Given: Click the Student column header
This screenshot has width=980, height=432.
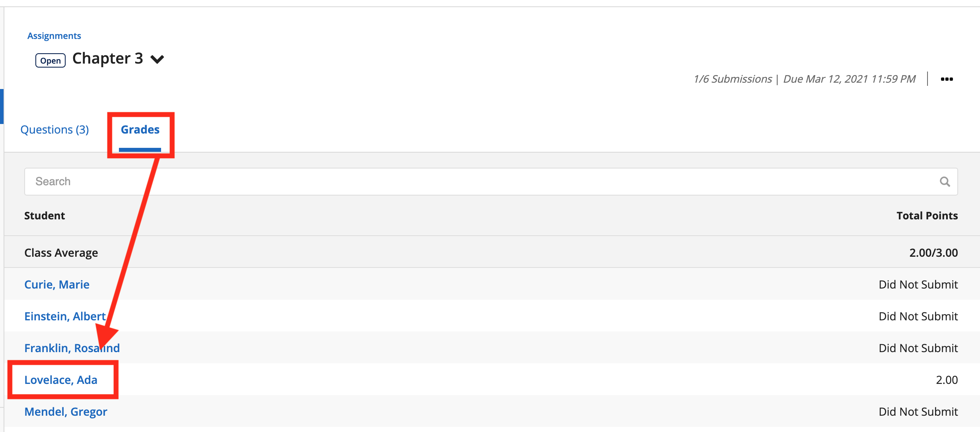Looking at the screenshot, I should 45,216.
